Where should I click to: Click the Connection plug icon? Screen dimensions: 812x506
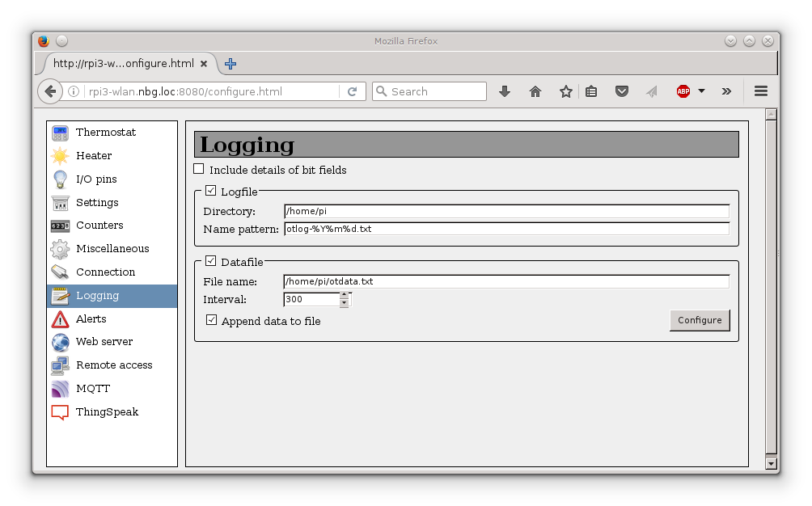[x=60, y=272]
